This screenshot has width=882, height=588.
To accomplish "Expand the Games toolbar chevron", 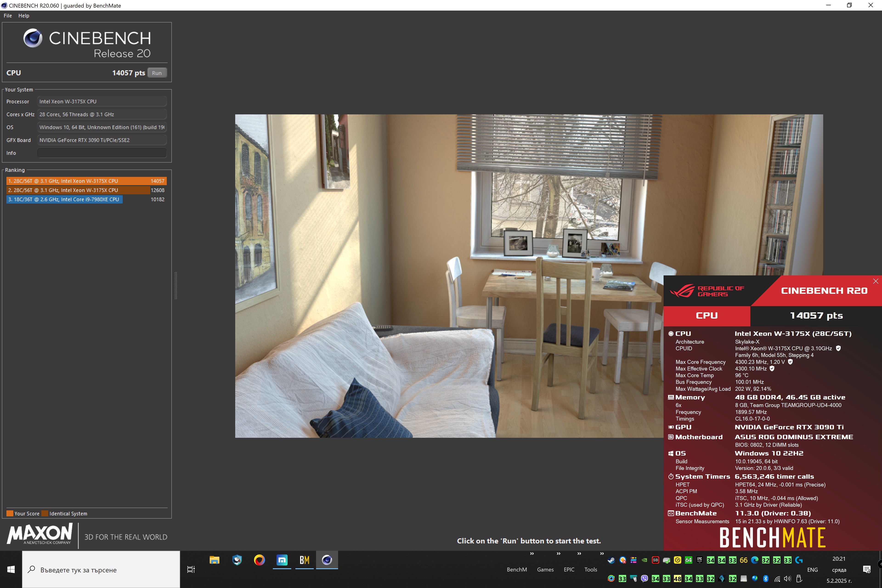I will (x=558, y=554).
